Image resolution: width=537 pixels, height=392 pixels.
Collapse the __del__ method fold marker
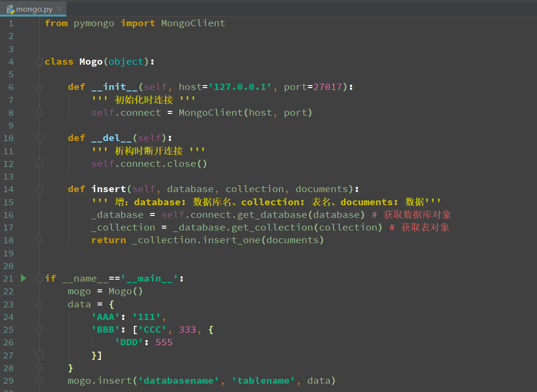40,139
